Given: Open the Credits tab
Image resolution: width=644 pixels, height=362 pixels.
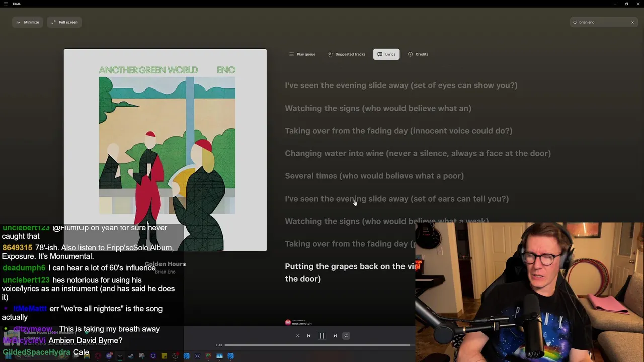Looking at the screenshot, I should [418, 54].
